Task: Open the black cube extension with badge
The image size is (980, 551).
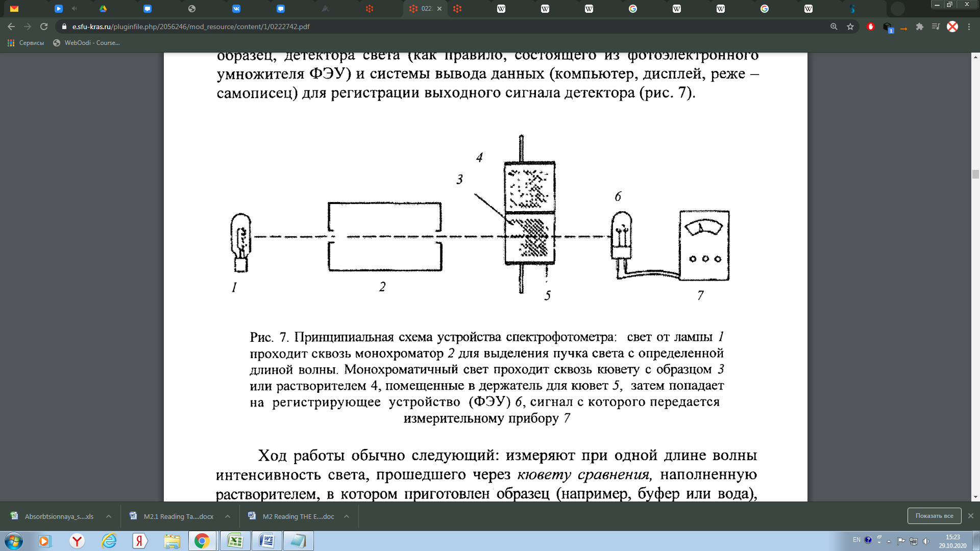Action: tap(888, 27)
